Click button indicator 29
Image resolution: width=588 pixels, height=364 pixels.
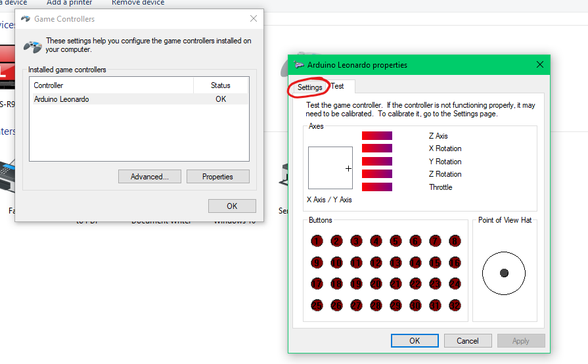click(x=396, y=306)
